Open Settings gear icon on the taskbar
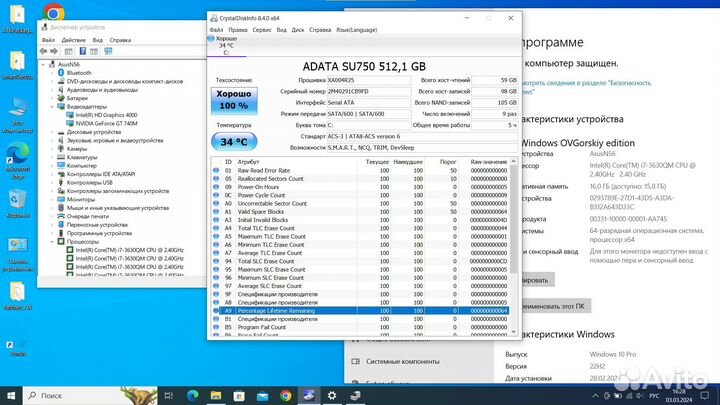Viewport: 720px width, 405px height. pyautogui.click(x=332, y=395)
